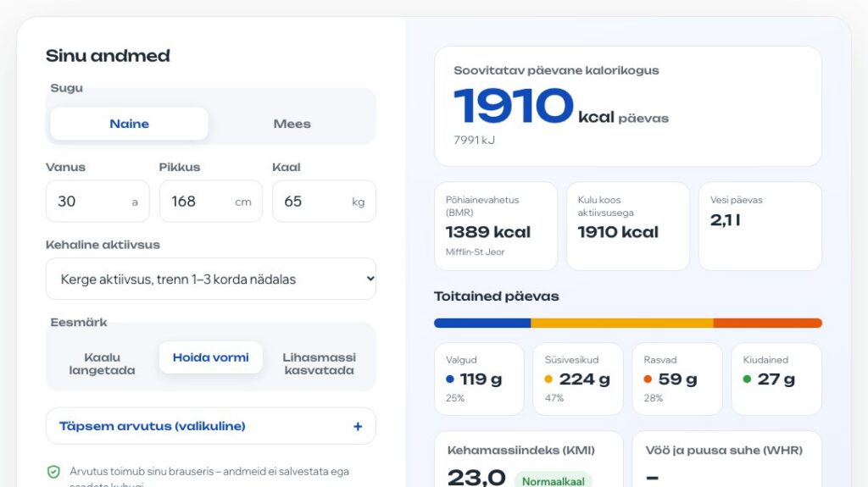868x487 pixels.
Task: Click the yellow dot beside 224 g
Action: point(548,379)
